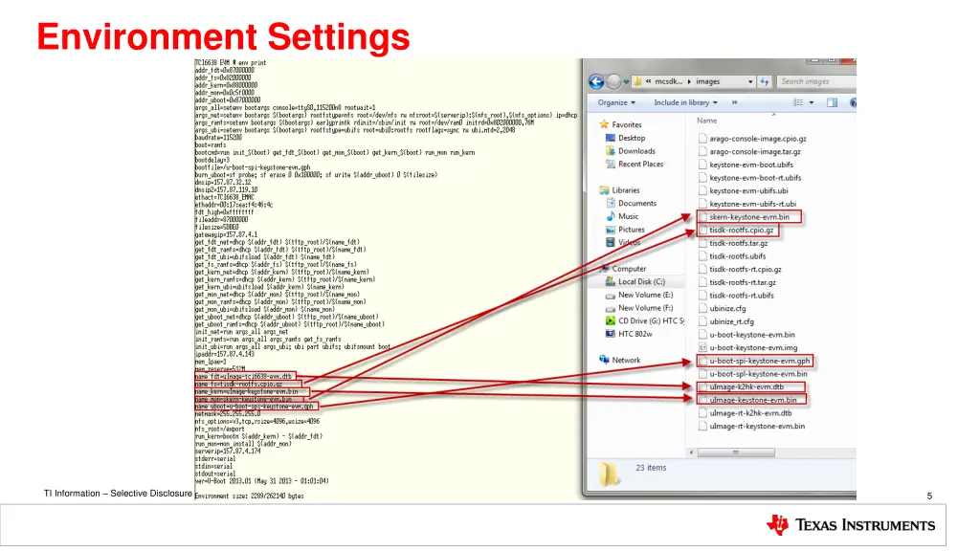Viewport: 980px width, 551px height.
Task: Select Network in navigation pane
Action: tap(626, 361)
